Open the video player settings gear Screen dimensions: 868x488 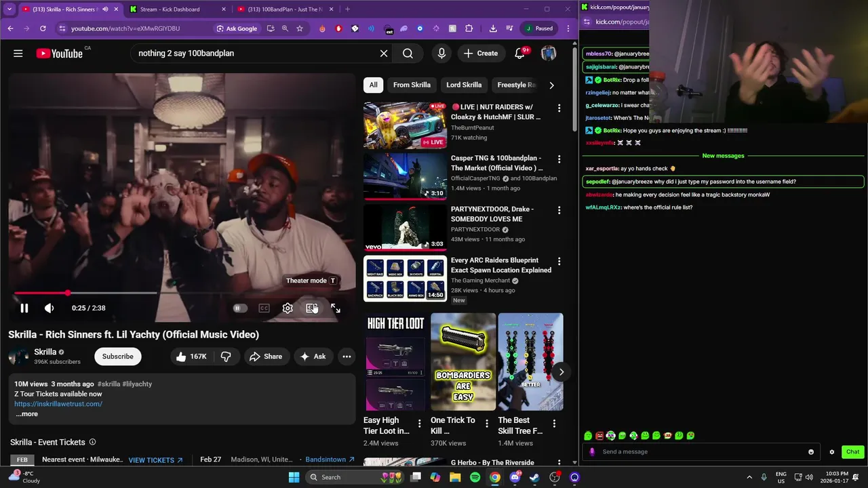(x=288, y=308)
